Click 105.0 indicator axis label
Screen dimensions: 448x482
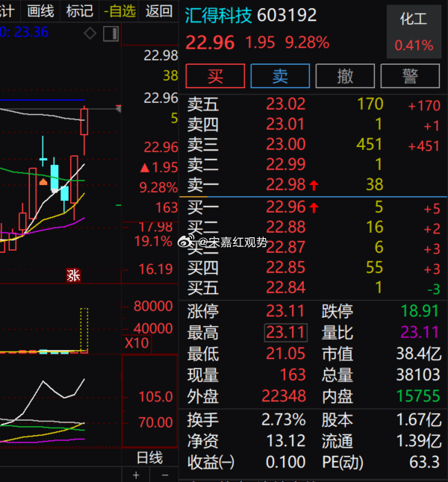point(156,397)
